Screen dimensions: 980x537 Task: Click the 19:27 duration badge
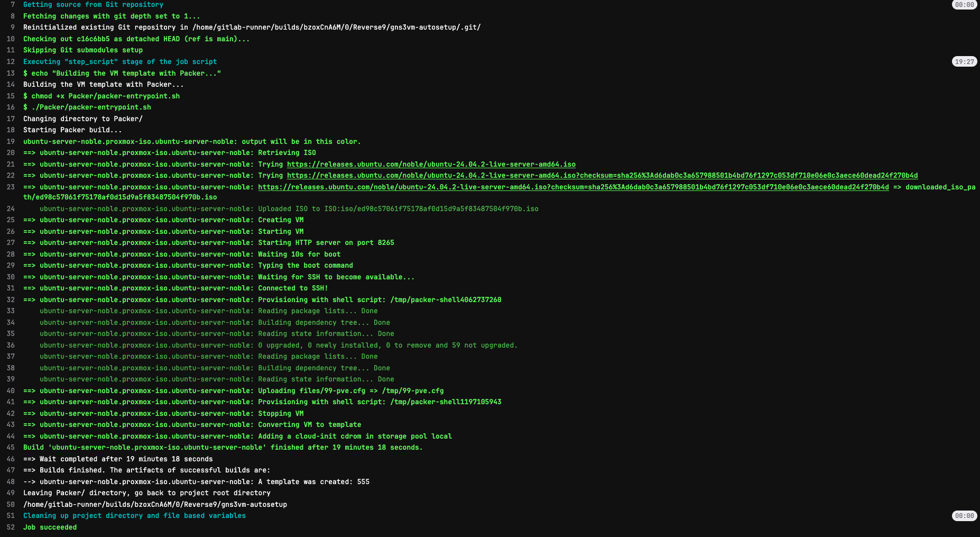point(964,62)
